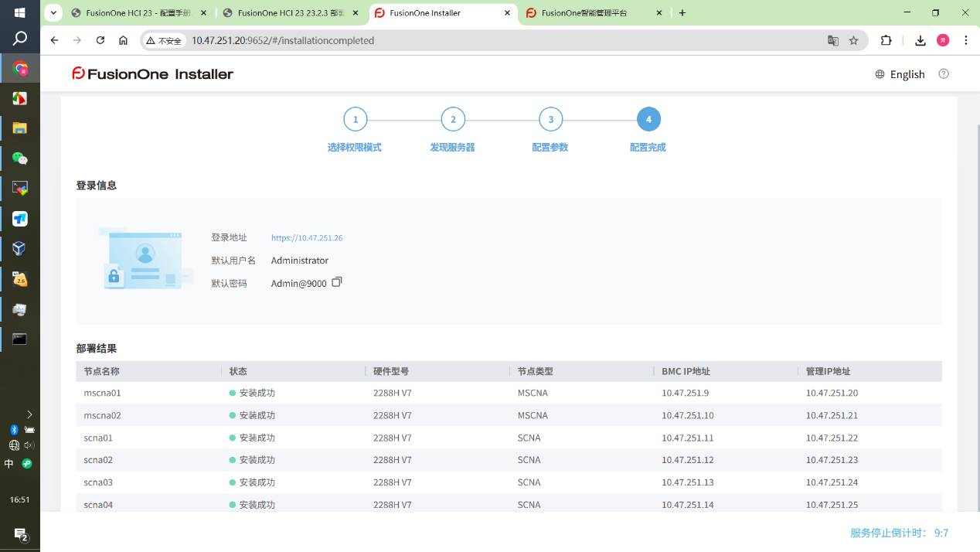Open the help question-mark icon
The height and width of the screenshot is (552, 980).
pyautogui.click(x=944, y=73)
